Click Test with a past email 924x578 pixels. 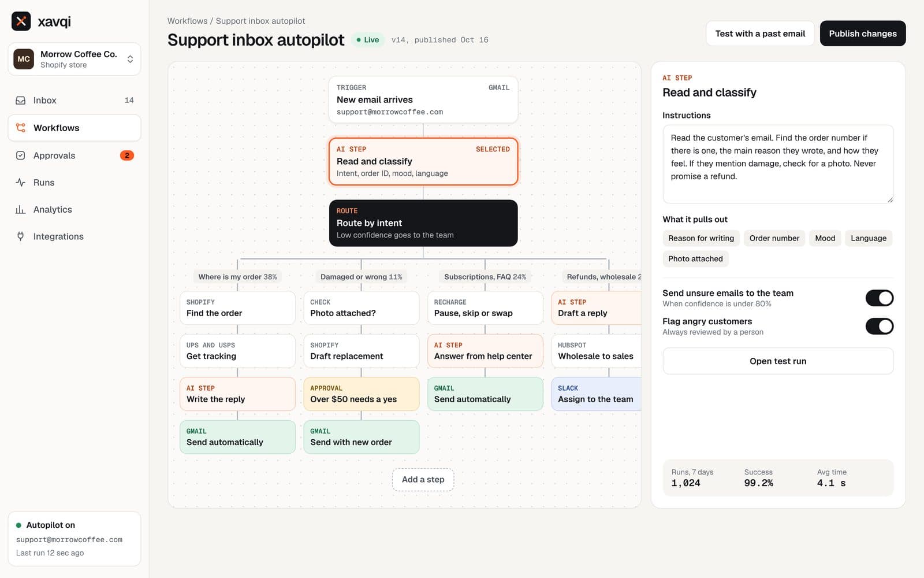point(760,34)
